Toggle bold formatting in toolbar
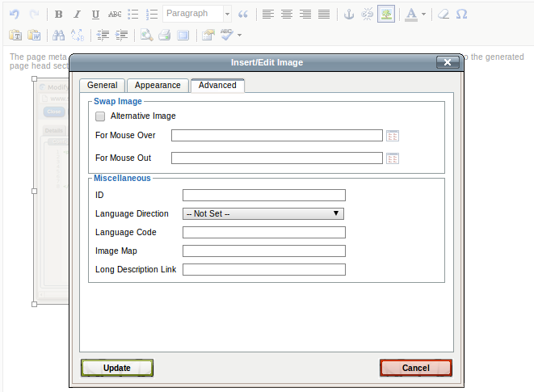Viewport: 534px width, 392px height. pyautogui.click(x=59, y=15)
